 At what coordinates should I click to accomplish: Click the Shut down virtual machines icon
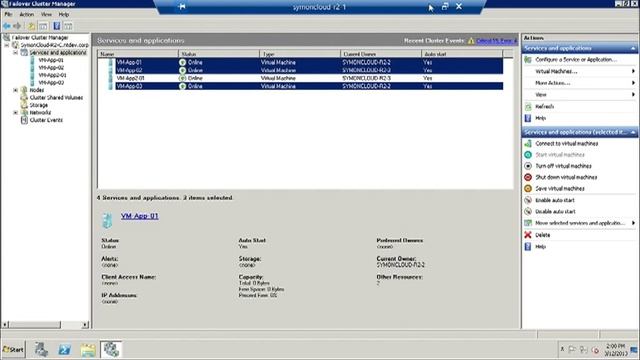[528, 177]
